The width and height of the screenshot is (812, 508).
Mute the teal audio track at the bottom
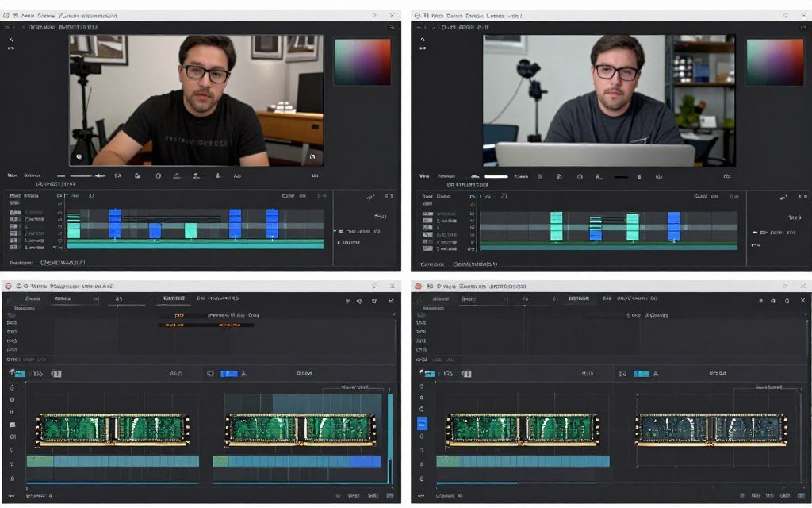click(13, 248)
